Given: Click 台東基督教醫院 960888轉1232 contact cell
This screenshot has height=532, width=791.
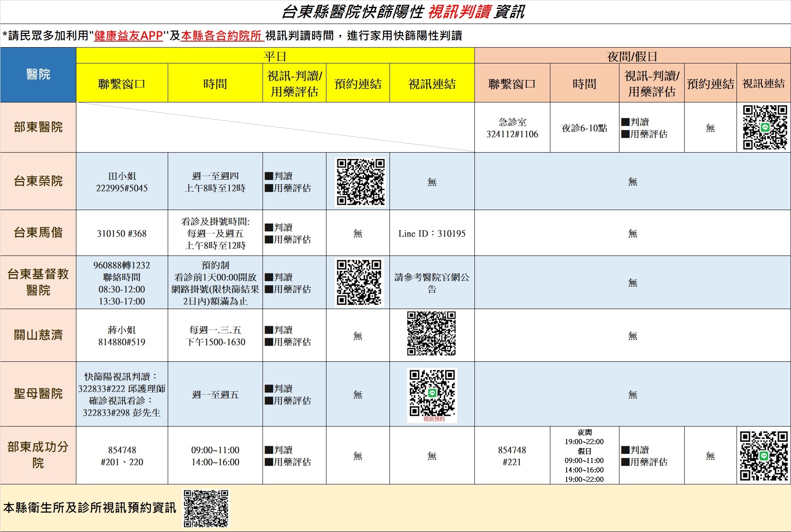Looking at the screenshot, I should click(122, 283).
